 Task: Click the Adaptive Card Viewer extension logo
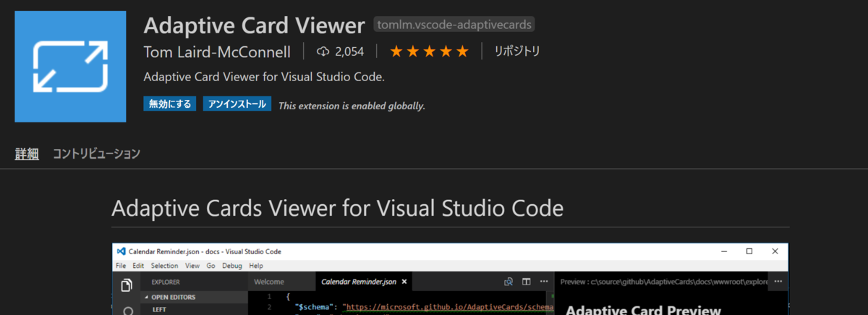pyautogui.click(x=70, y=67)
